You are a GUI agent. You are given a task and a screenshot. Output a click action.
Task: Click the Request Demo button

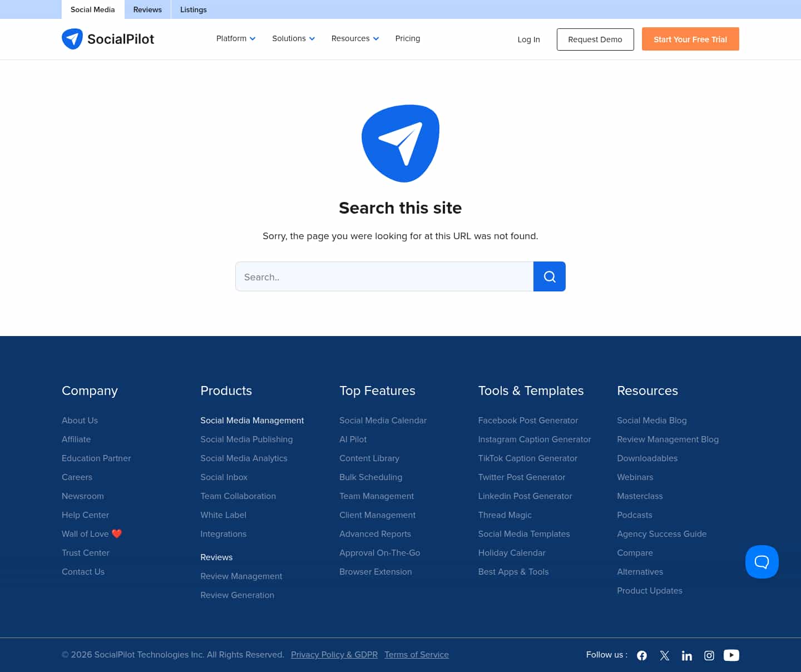point(595,39)
